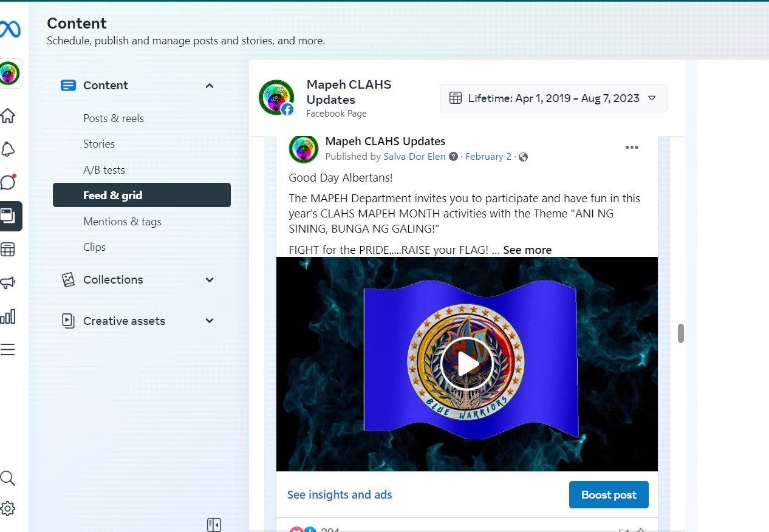Click the Good Day Albertans! text
This screenshot has width=769, height=532.
[341, 178]
